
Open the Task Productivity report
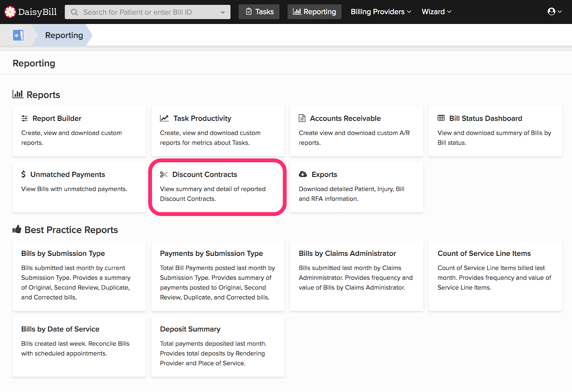coord(218,131)
